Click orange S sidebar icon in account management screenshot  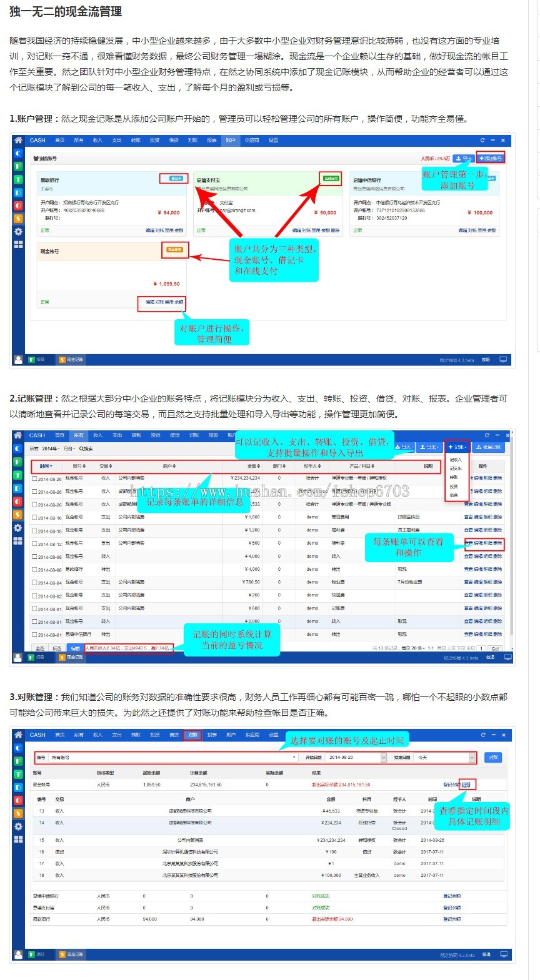click(x=18, y=218)
